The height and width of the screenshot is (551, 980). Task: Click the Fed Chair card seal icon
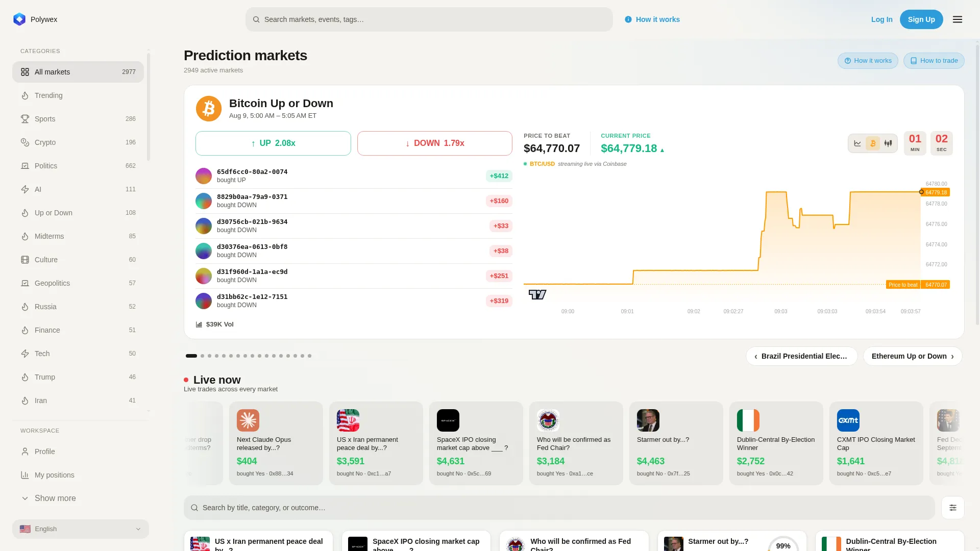pos(548,420)
